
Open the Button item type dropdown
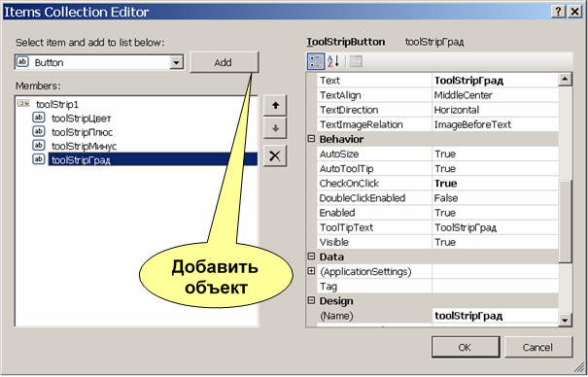[176, 62]
